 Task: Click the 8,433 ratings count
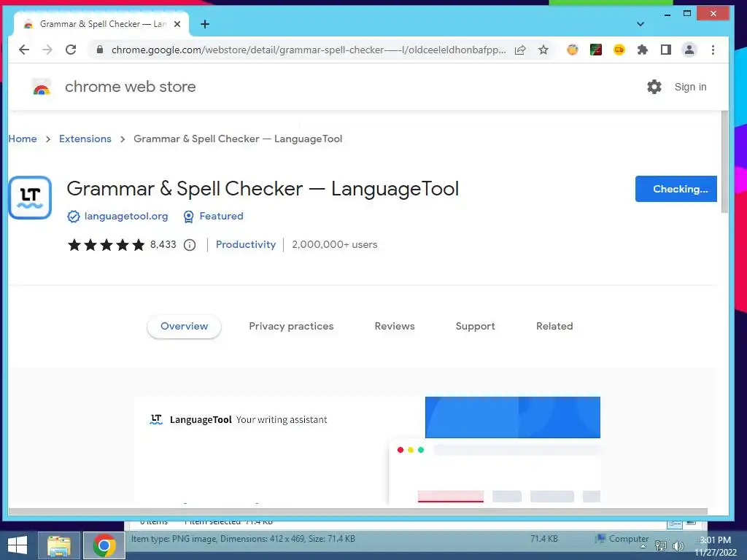coord(163,244)
